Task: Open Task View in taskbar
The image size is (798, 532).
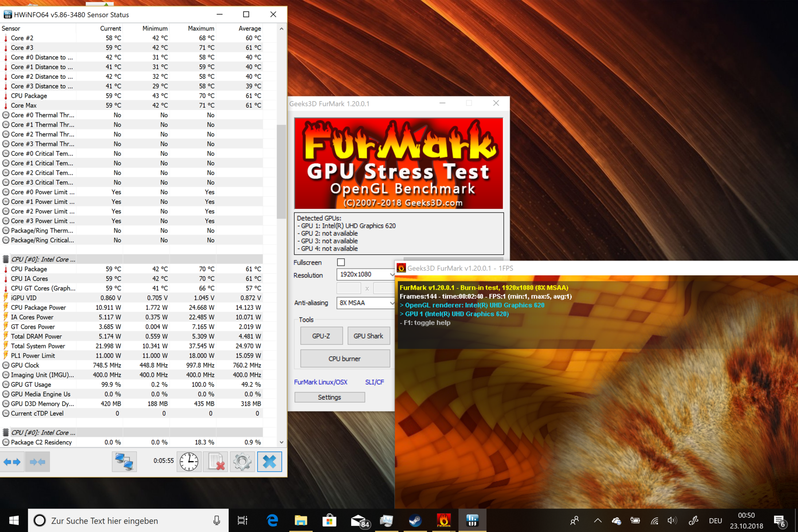Action: click(x=243, y=520)
